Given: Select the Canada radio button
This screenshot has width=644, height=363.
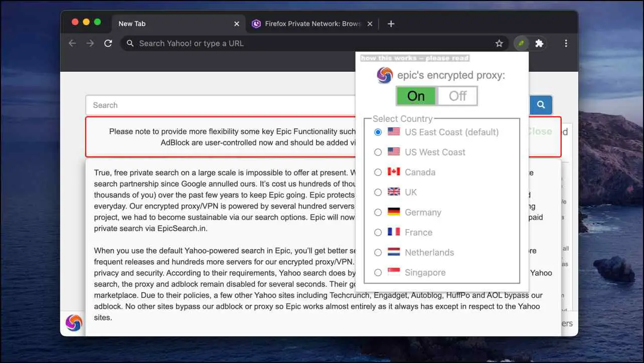Looking at the screenshot, I should pos(378,172).
